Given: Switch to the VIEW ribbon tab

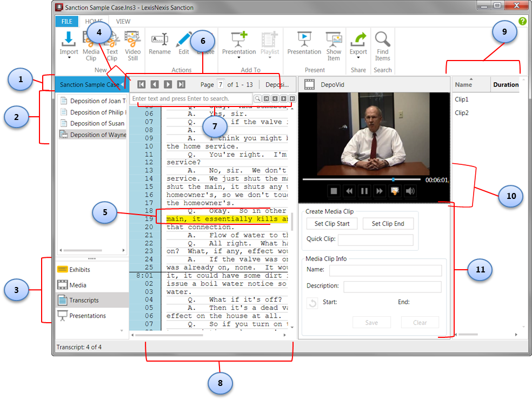Looking at the screenshot, I should (x=123, y=22).
